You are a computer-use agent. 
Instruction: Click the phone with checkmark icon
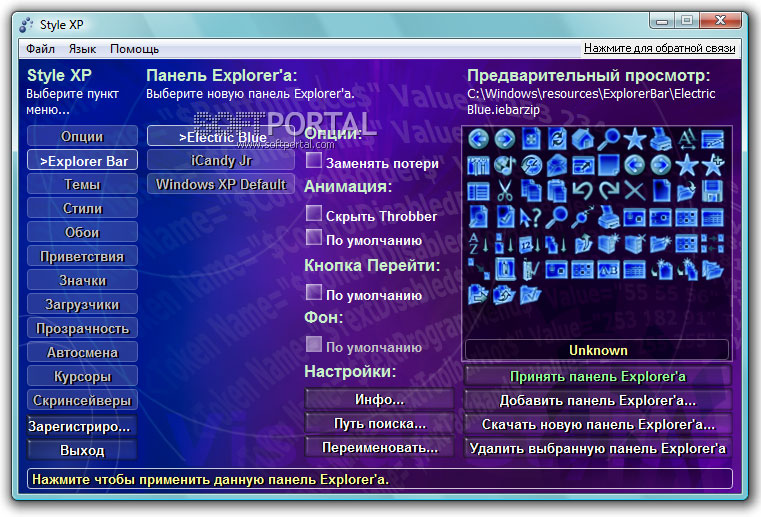point(531,269)
